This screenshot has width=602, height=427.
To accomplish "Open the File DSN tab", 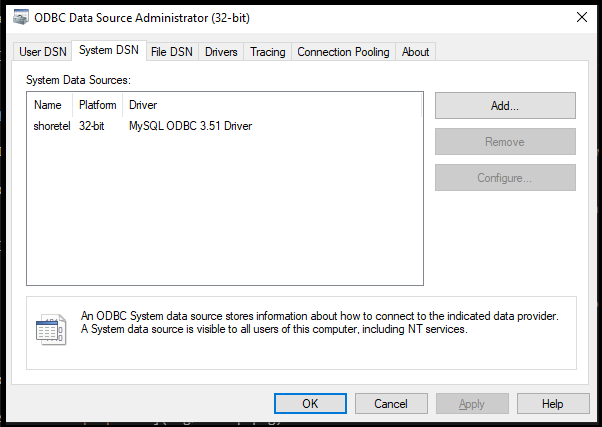I will coord(172,52).
